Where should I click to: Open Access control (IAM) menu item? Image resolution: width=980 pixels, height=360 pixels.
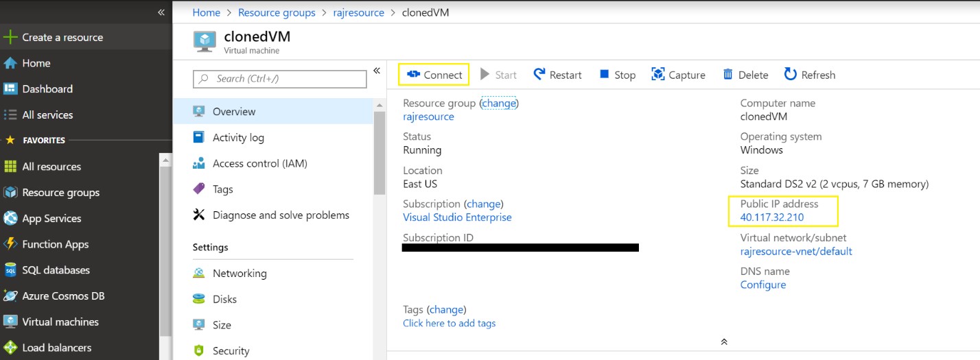(x=259, y=163)
